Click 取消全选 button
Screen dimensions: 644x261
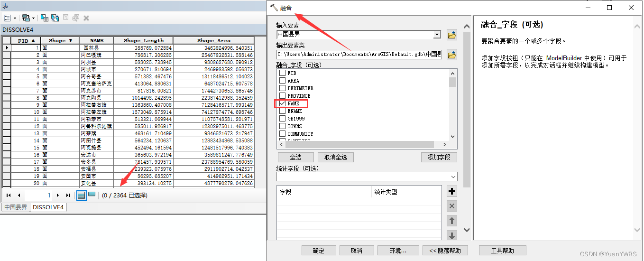click(x=336, y=157)
